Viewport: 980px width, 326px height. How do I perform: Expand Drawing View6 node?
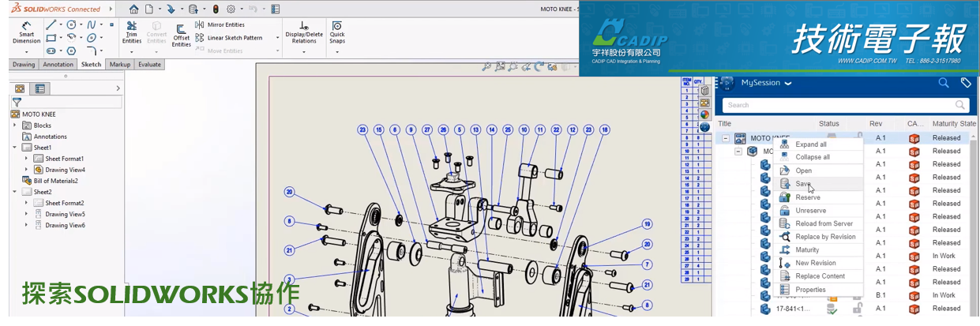pos(26,225)
